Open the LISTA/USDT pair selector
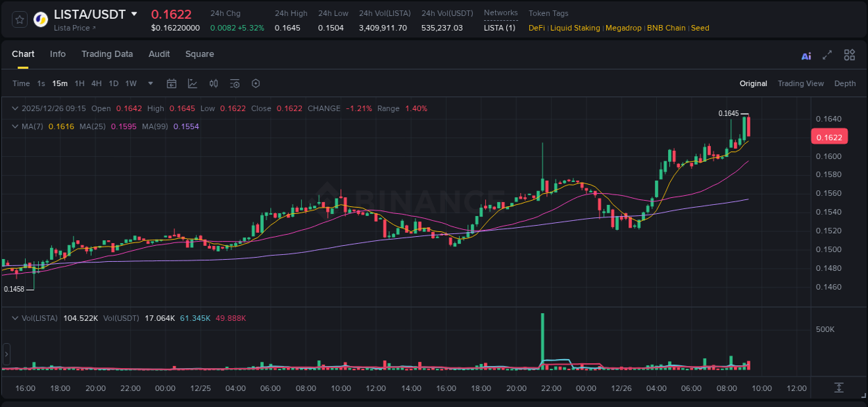This screenshot has height=407, width=868. (x=93, y=14)
